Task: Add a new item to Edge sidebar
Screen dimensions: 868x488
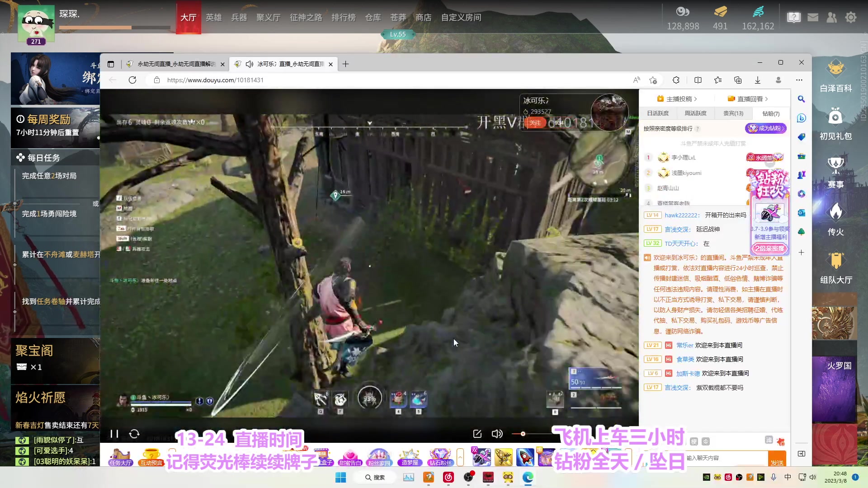Action: tap(802, 253)
